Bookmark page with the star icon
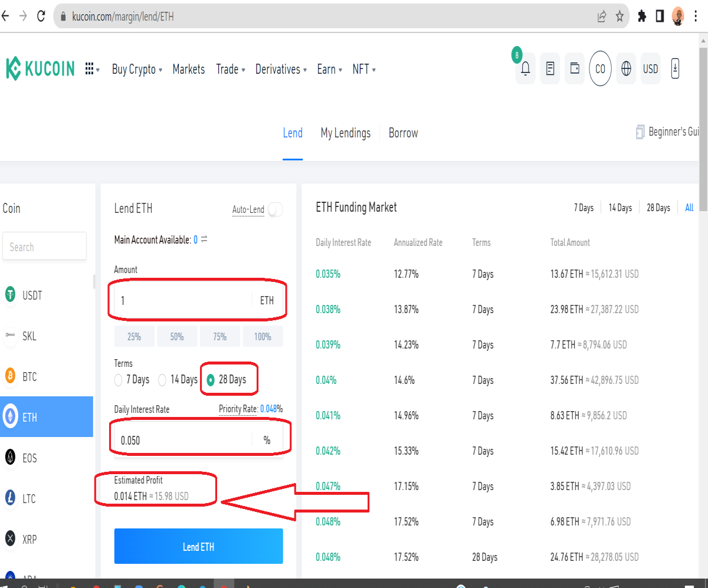 click(x=619, y=17)
